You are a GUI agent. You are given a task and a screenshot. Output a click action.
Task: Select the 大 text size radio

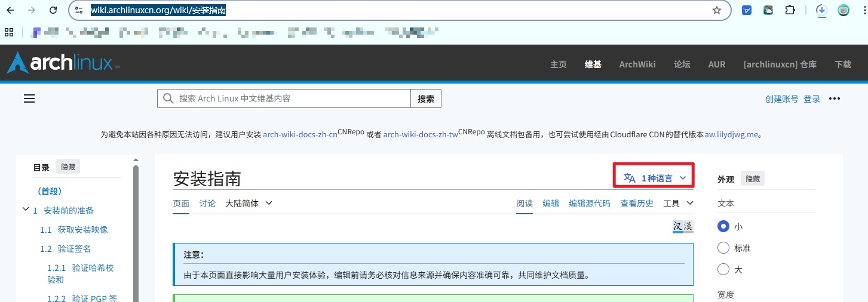pyautogui.click(x=723, y=270)
